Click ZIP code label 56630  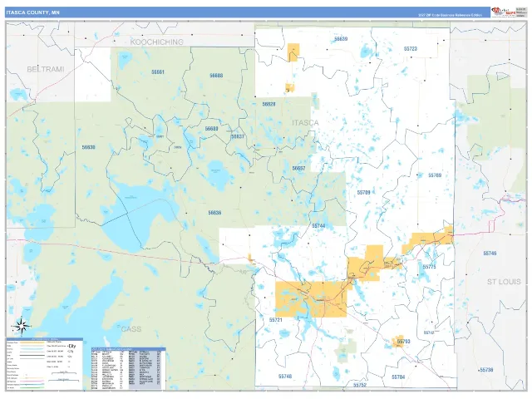[x=89, y=147]
